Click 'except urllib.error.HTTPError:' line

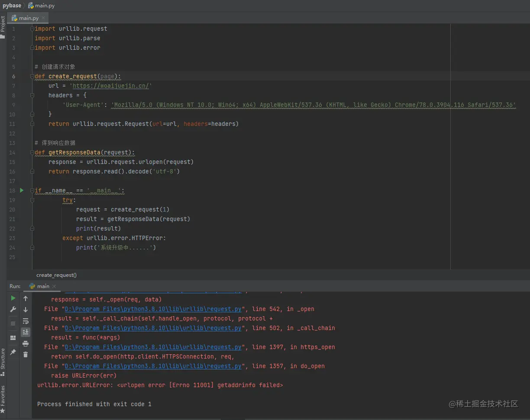(x=114, y=238)
